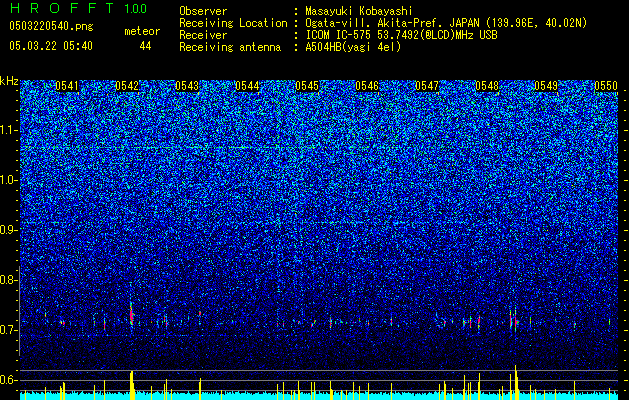
Task: Click the 0549 time marker
Action: click(x=546, y=86)
